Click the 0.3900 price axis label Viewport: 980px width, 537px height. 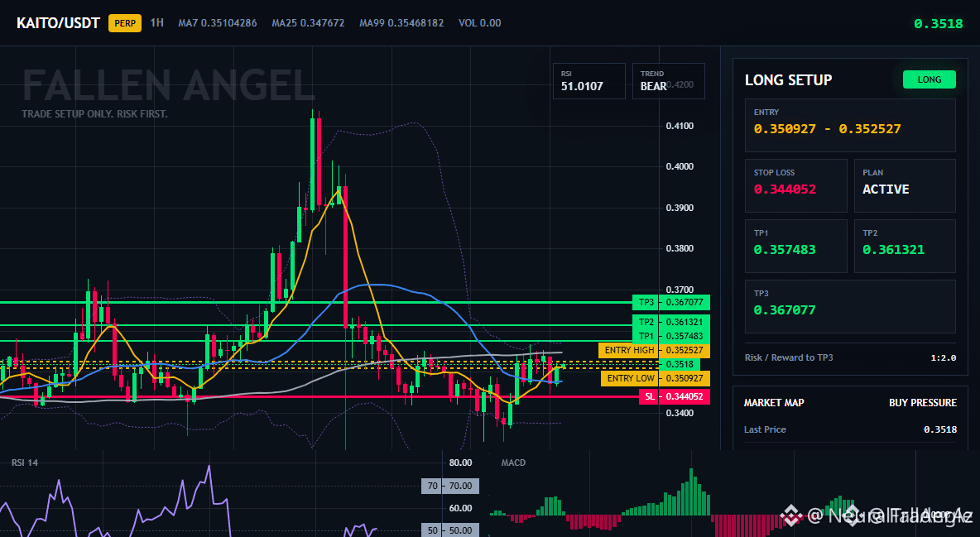pyautogui.click(x=680, y=208)
